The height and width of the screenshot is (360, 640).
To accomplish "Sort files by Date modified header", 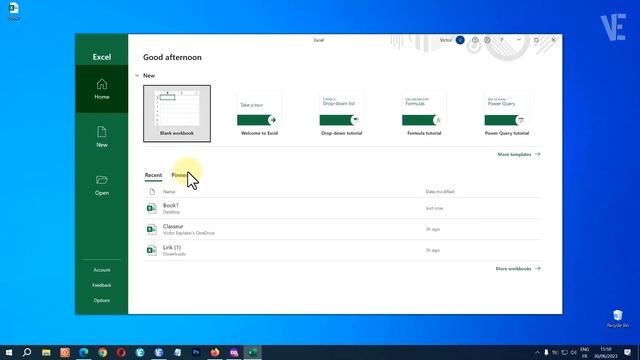I will [440, 191].
